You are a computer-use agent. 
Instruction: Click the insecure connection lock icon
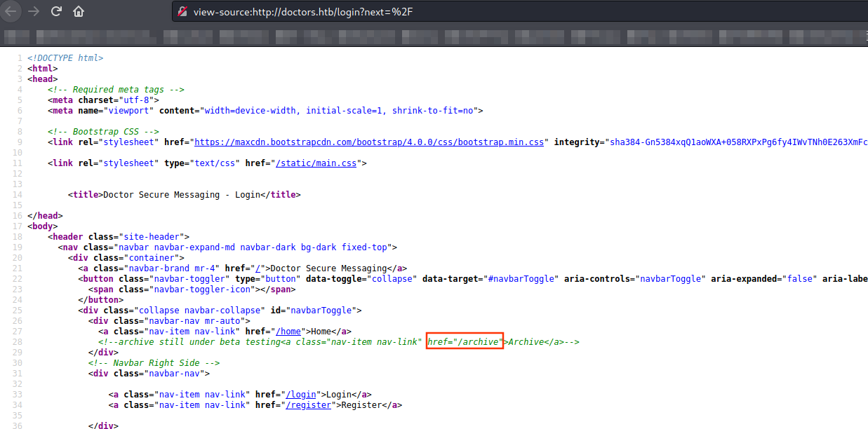182,12
